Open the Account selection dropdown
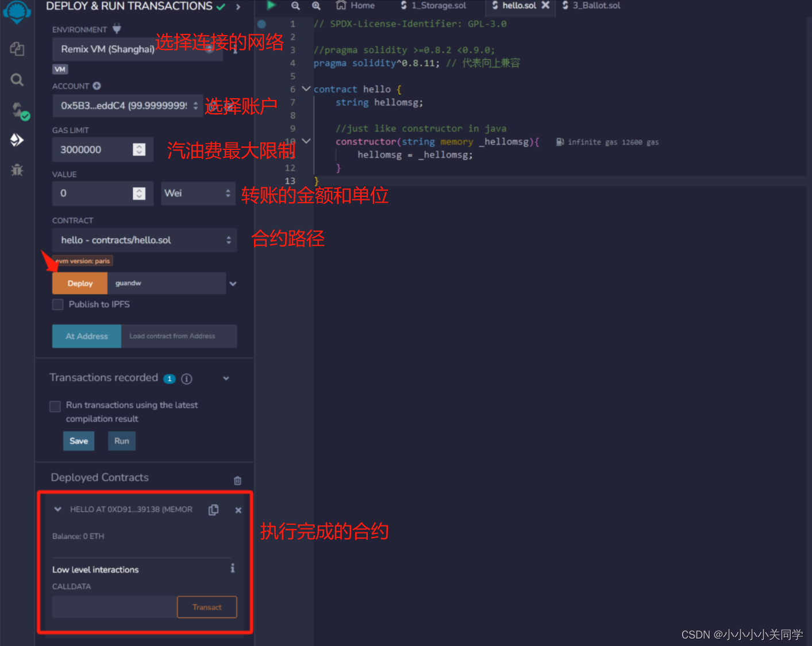Screen dimensions: 812x646 (128, 106)
